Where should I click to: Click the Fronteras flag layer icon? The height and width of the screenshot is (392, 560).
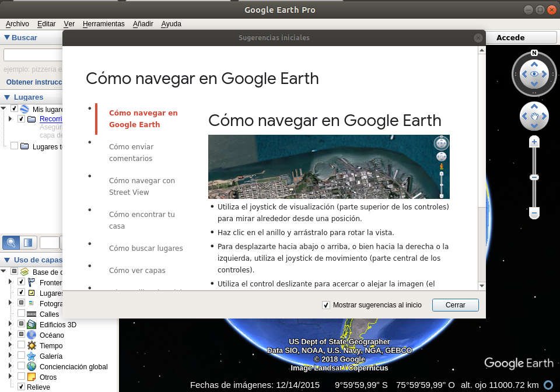click(32, 282)
